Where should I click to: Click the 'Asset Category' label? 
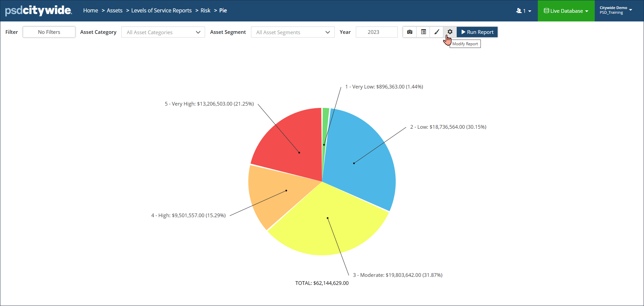98,32
